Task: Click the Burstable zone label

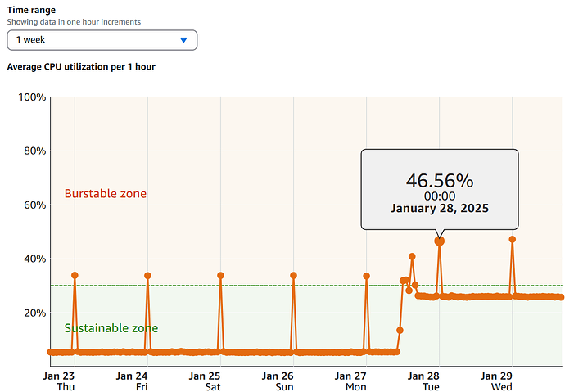Action: 106,194
